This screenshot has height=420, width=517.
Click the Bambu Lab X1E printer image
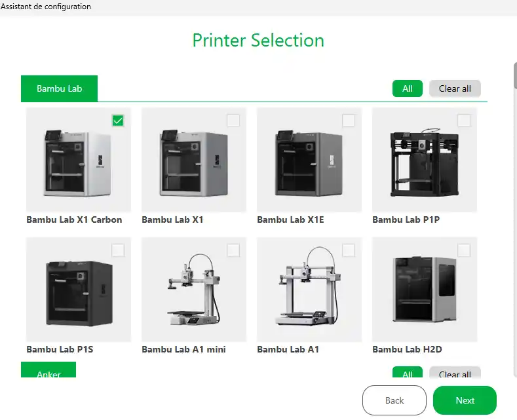click(309, 160)
